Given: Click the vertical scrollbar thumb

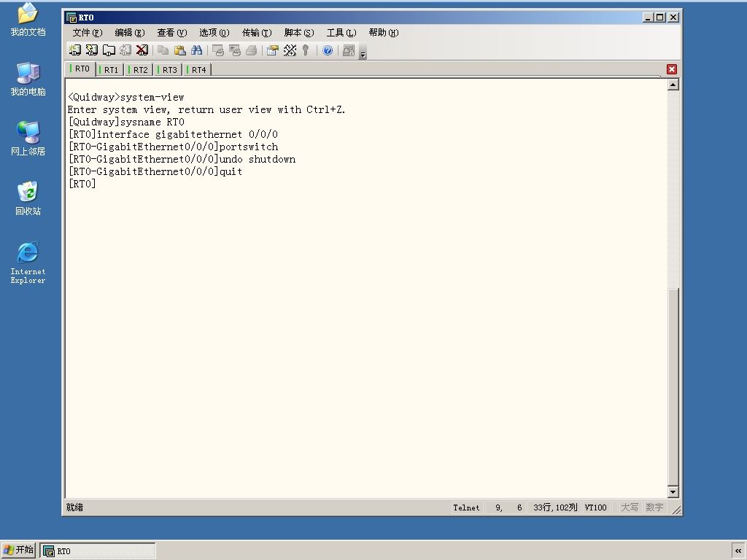Looking at the screenshot, I should [673, 386].
